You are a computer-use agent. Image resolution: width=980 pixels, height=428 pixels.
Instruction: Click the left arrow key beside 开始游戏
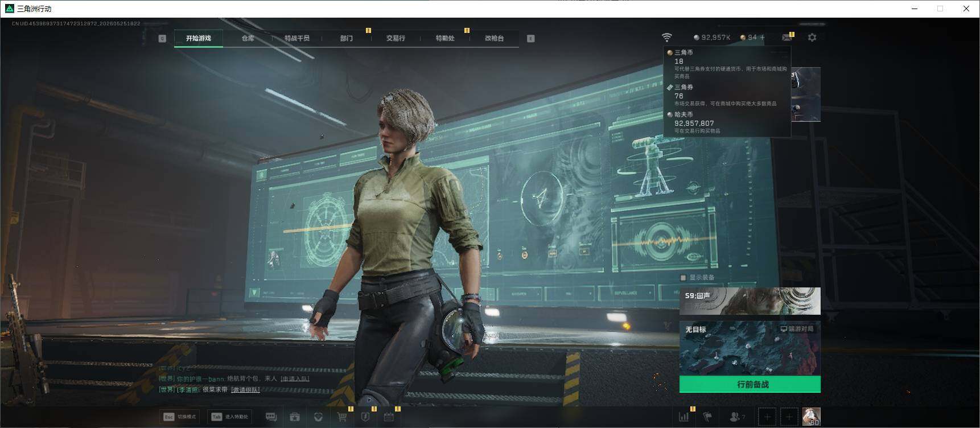[x=162, y=38]
